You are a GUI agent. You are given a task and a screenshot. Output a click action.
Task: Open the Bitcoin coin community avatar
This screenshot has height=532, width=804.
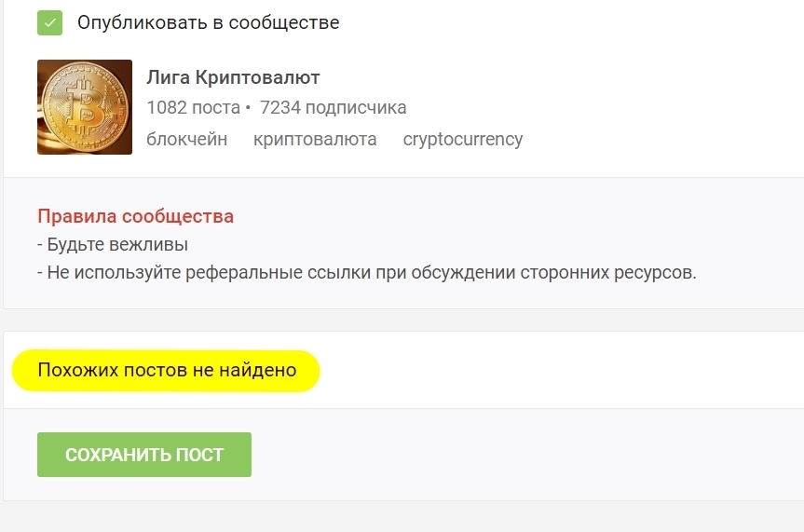[x=85, y=107]
